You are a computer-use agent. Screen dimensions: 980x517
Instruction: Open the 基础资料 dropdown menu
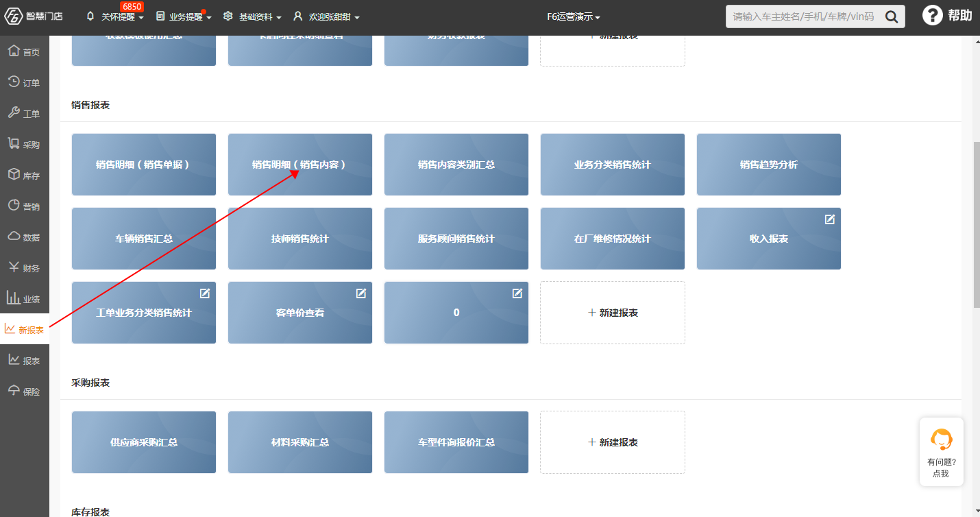tap(252, 16)
